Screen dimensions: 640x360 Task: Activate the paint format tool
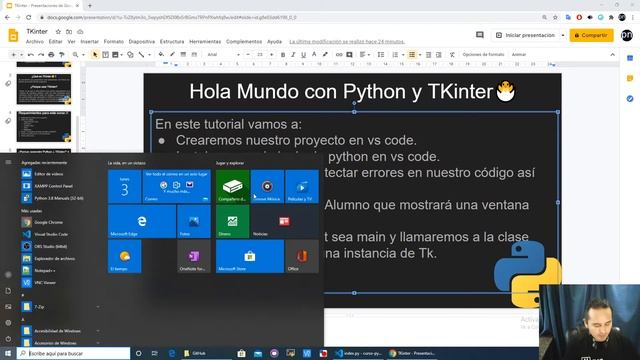pos(62,55)
